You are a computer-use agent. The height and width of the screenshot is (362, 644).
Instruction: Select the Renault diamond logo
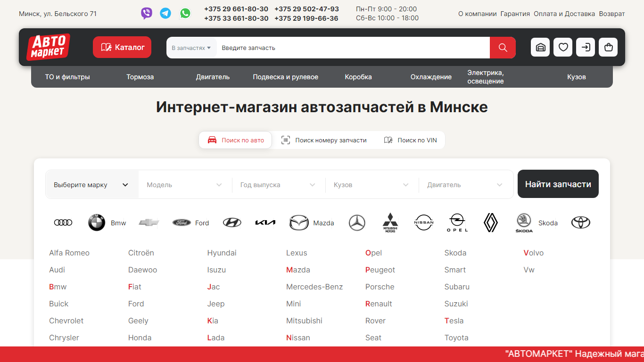point(491,222)
